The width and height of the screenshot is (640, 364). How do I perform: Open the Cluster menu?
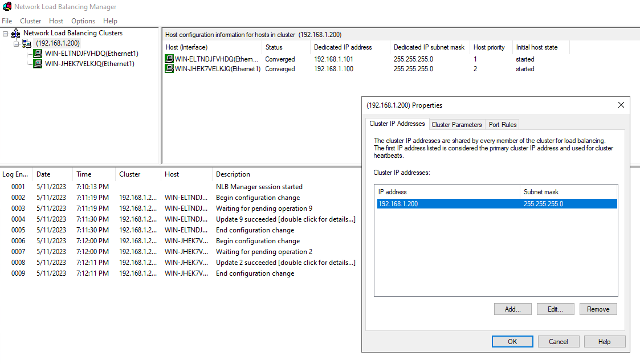point(30,21)
